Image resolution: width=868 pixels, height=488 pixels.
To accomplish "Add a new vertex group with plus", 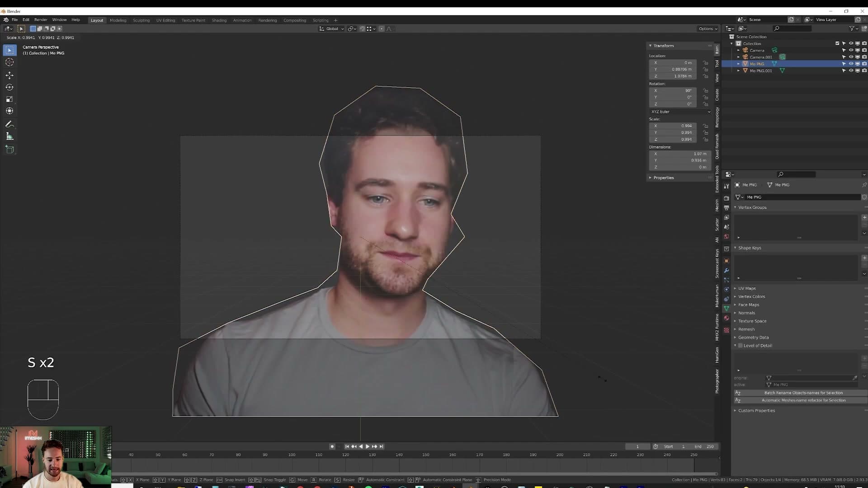I will [x=864, y=217].
